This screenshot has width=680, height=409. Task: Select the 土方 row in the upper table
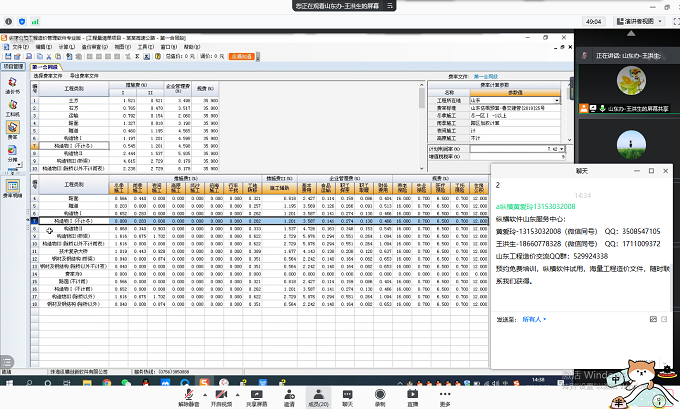tap(125, 101)
